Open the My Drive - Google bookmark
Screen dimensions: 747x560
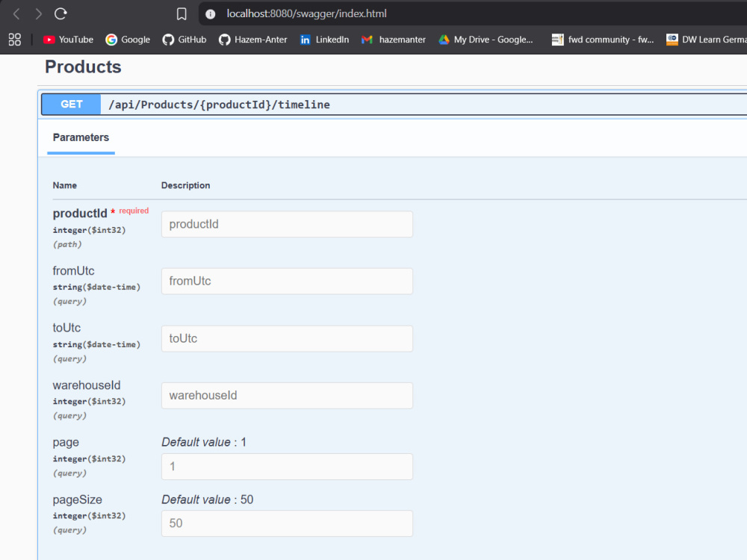coord(486,40)
